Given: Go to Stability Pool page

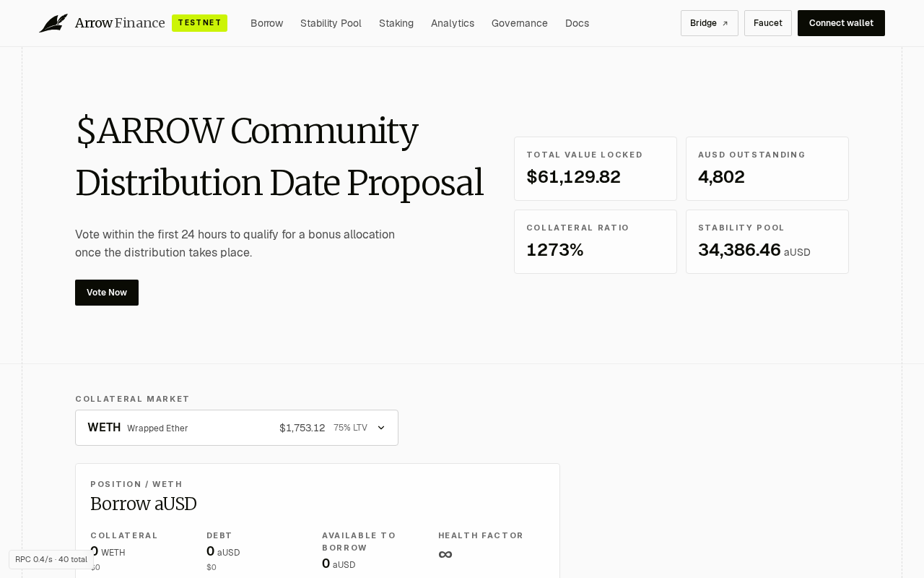Looking at the screenshot, I should (331, 23).
